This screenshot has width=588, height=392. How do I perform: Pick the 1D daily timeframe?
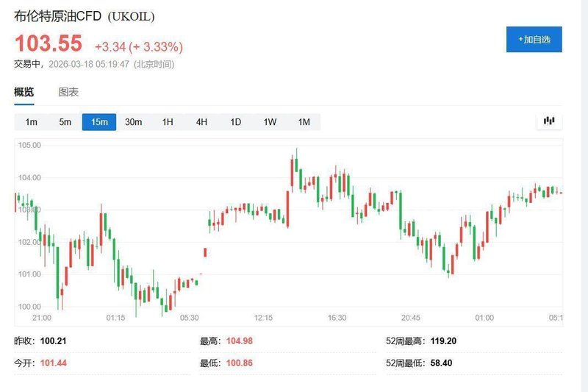(235, 122)
